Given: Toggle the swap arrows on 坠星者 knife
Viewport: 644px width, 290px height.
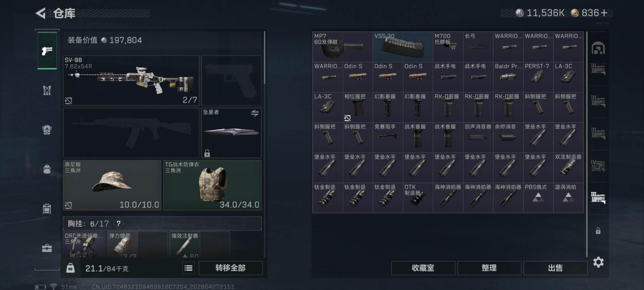Looking at the screenshot, I should point(255,113).
